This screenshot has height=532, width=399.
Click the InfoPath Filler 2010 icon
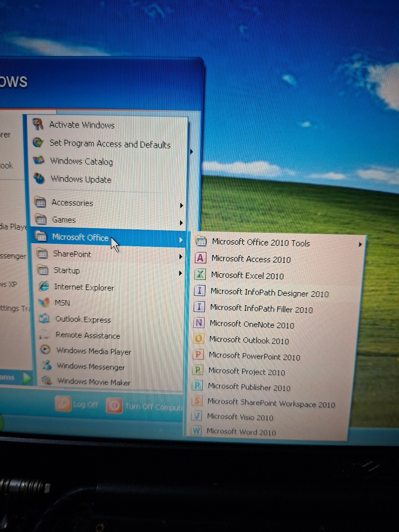tap(199, 307)
